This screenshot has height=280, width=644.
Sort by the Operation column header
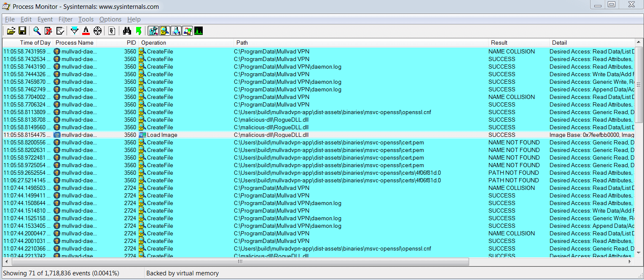click(186, 43)
